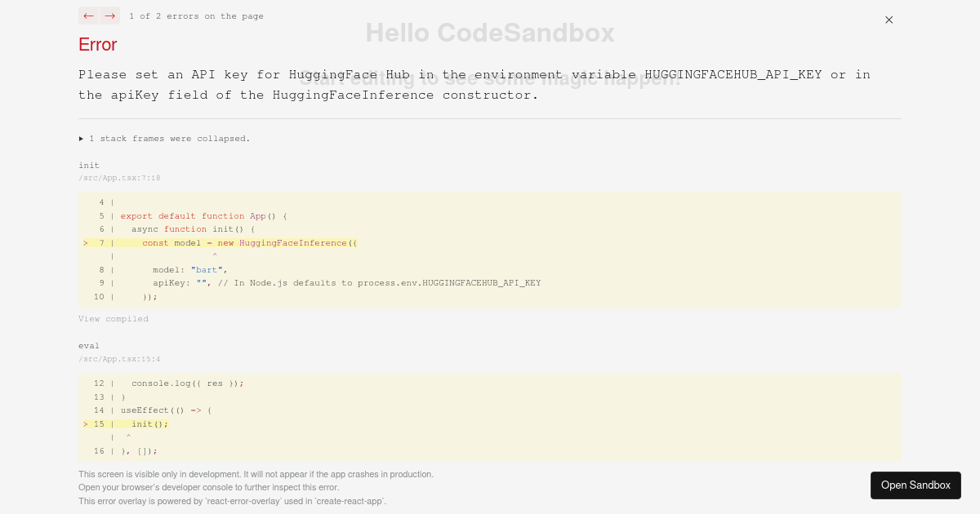The height and width of the screenshot is (514, 980).
Task: Dismiss the error overlay with the X
Action: [889, 20]
